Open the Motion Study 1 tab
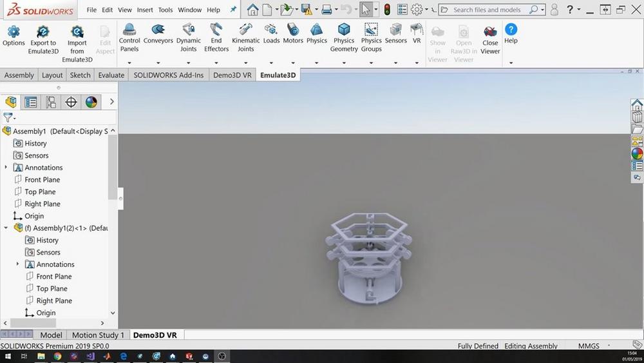 click(x=96, y=335)
